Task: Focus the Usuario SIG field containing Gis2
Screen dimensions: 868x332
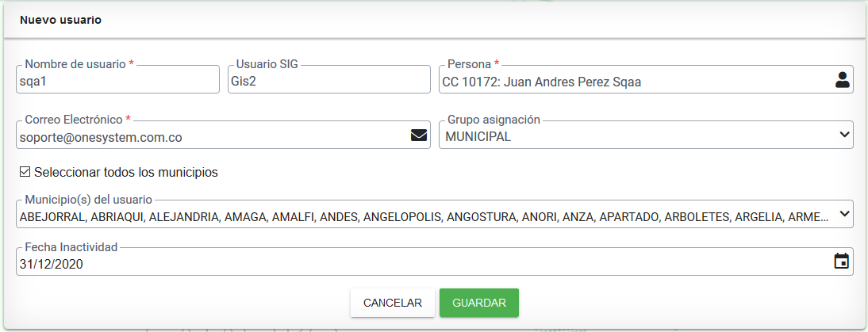Action: [328, 79]
